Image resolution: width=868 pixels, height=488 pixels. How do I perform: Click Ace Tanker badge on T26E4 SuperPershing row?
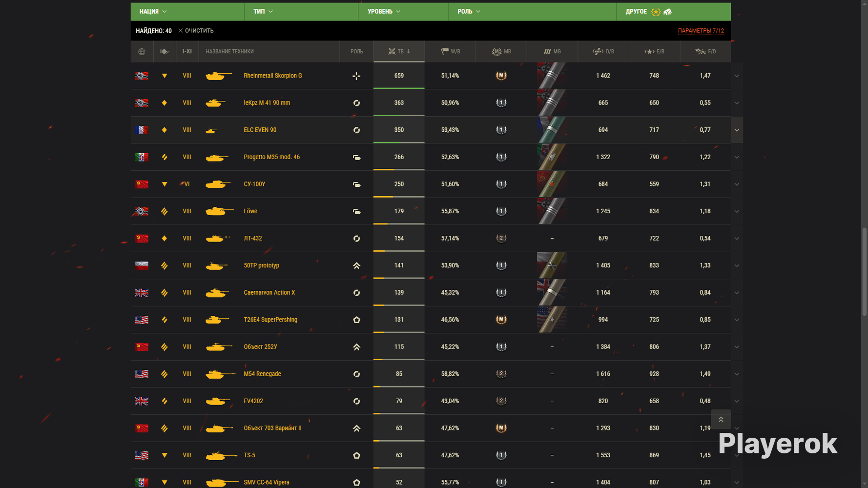coord(501,320)
